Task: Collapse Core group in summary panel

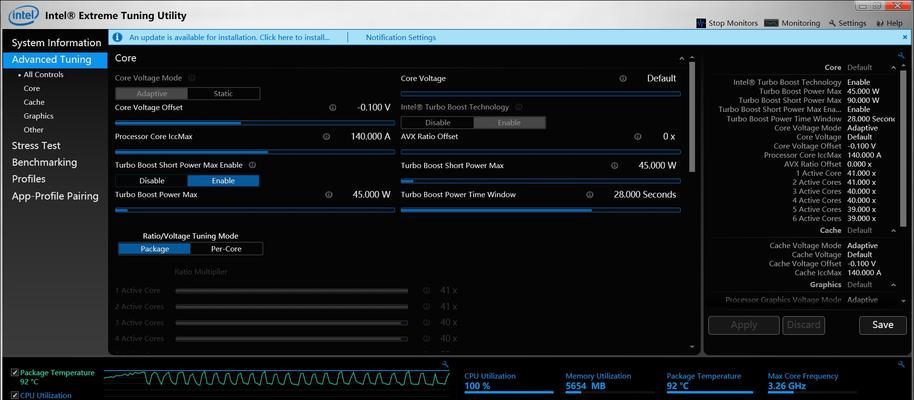Action: click(893, 68)
